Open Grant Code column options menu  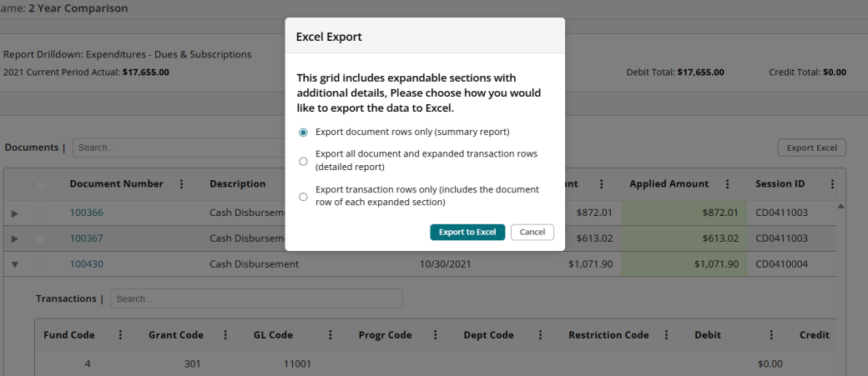coord(225,335)
